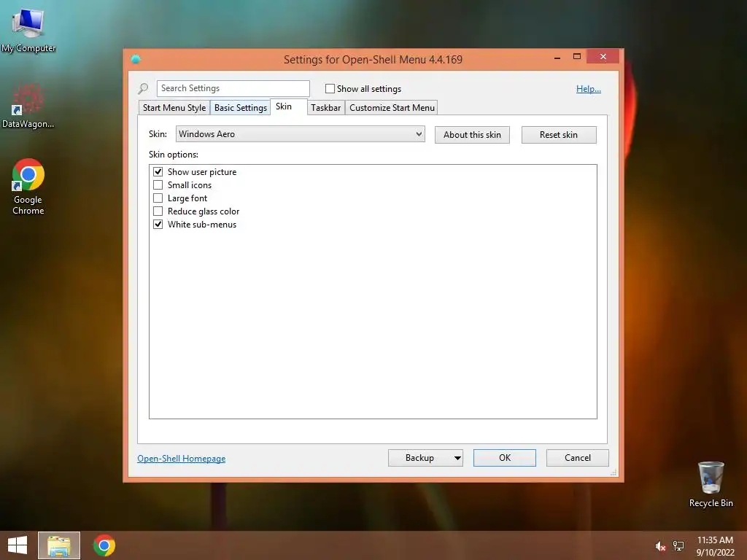
Task: Enable Small icons option
Action: pos(158,185)
